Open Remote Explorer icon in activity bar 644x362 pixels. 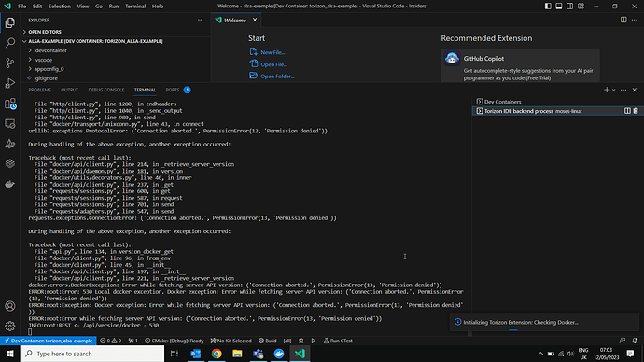[10, 123]
